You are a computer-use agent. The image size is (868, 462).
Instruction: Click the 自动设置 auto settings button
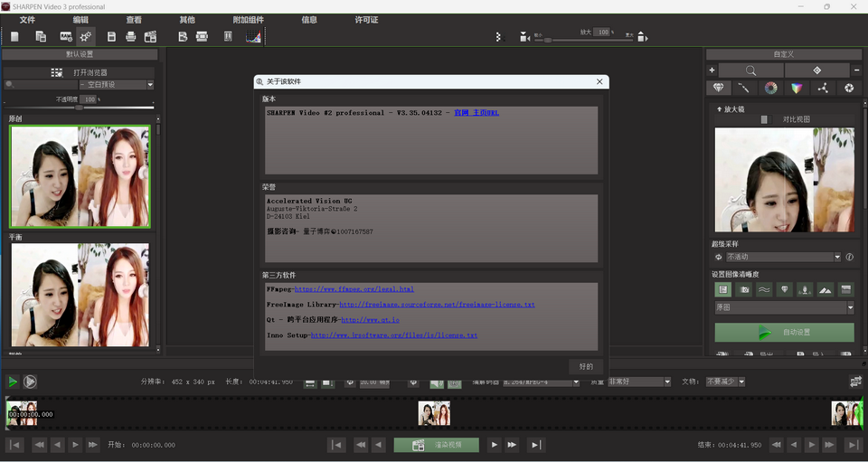[x=785, y=333]
